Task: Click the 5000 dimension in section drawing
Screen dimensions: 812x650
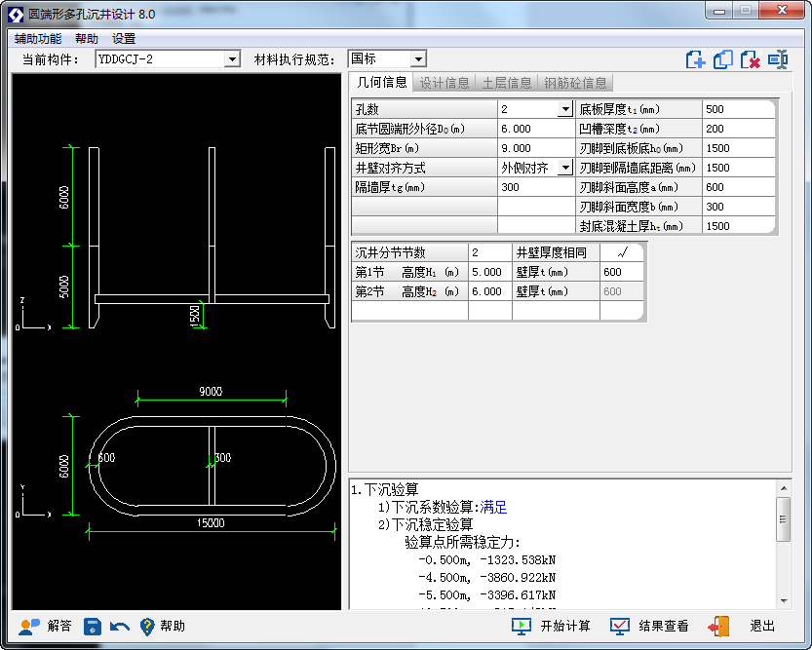Action: (63, 287)
